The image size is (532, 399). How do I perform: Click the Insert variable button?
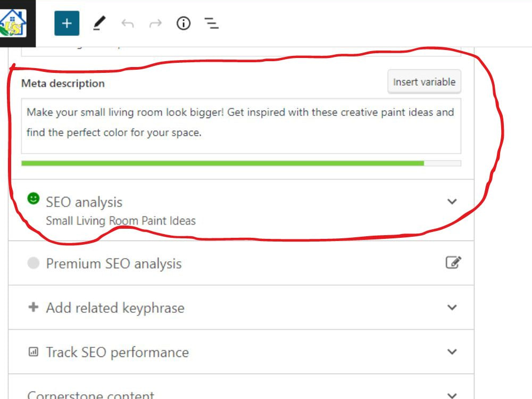(x=424, y=82)
